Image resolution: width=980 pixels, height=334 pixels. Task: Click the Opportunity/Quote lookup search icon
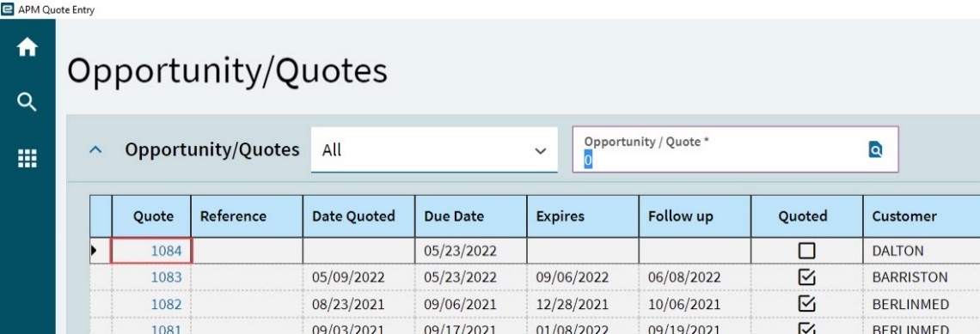point(875,150)
